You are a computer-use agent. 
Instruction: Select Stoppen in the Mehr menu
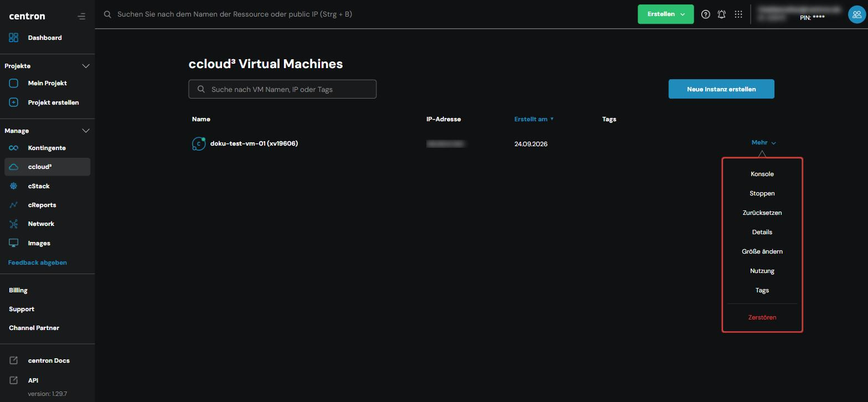pos(762,193)
